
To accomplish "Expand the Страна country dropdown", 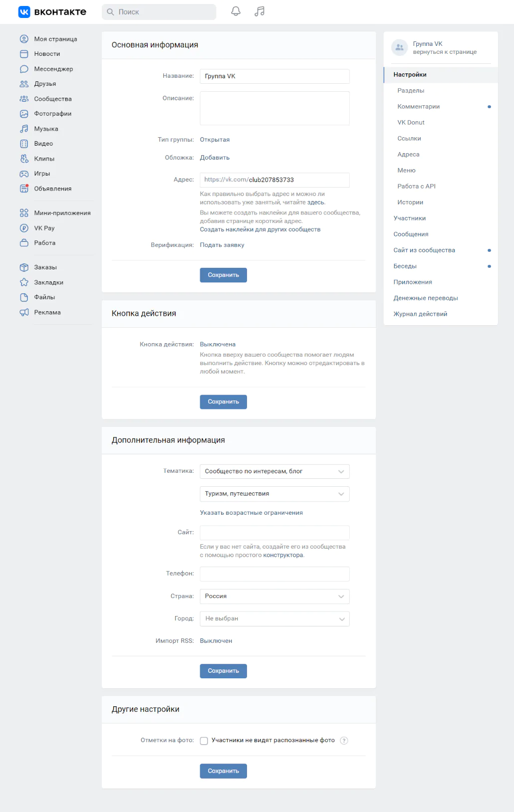I will click(274, 597).
